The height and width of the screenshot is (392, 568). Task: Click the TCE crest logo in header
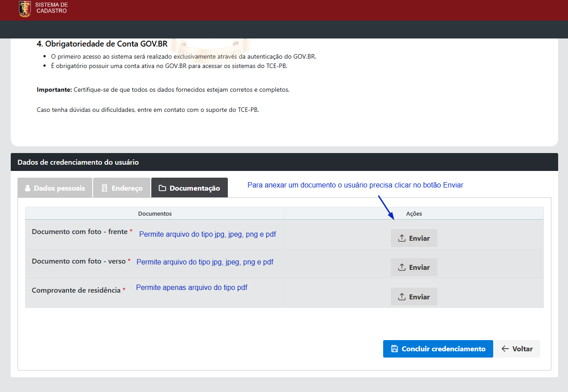tap(25, 9)
